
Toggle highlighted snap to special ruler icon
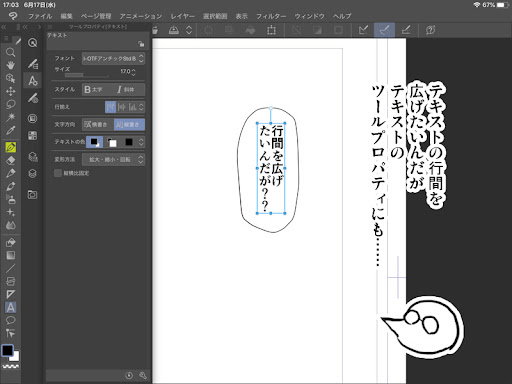click(384, 30)
